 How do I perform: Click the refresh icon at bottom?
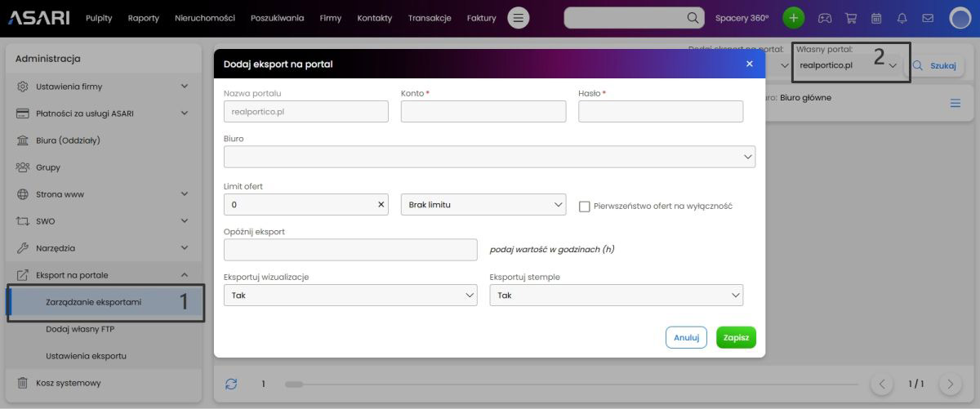[231, 384]
